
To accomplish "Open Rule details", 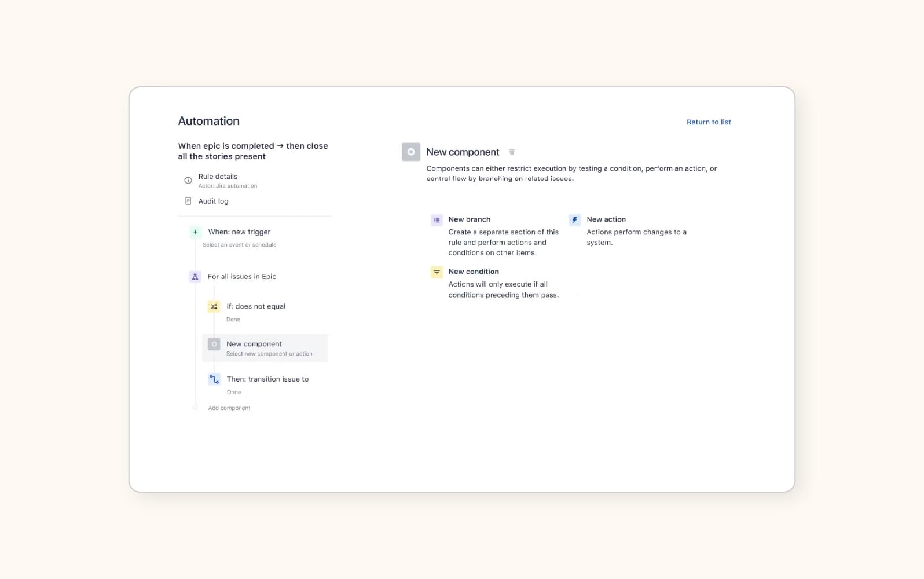I will pos(218,177).
